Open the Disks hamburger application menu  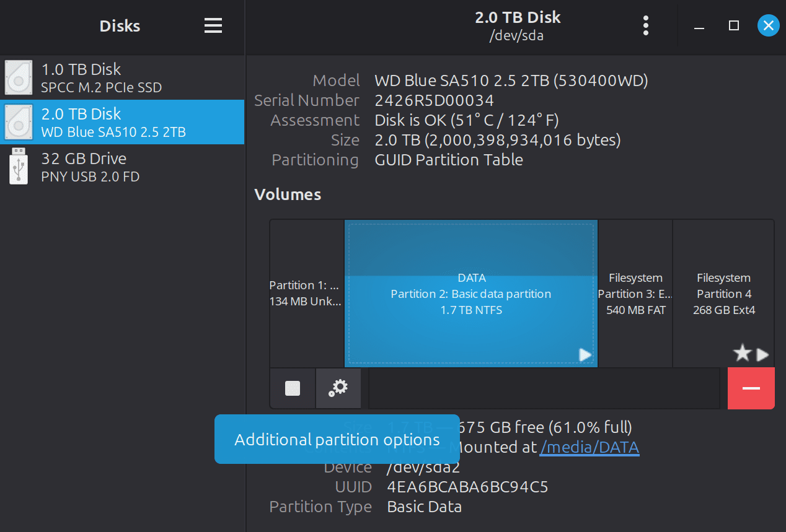pos(213,26)
